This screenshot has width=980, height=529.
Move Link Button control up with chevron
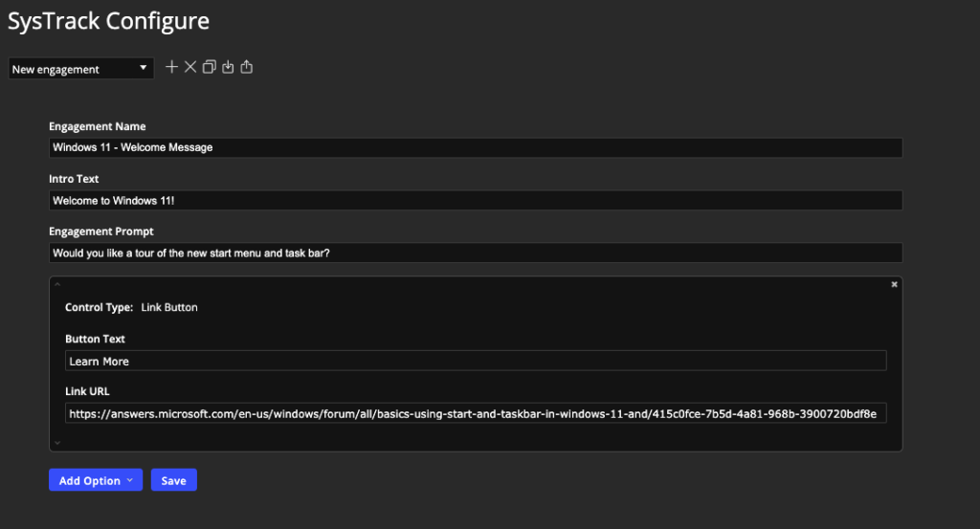(57, 284)
